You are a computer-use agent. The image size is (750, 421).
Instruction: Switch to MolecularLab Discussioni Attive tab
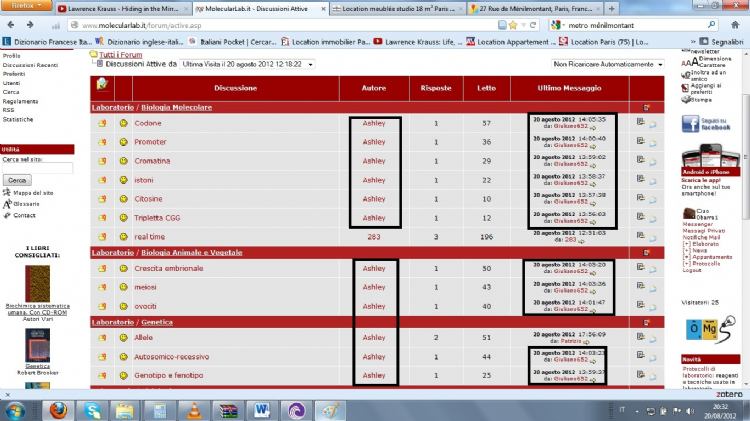(x=261, y=9)
